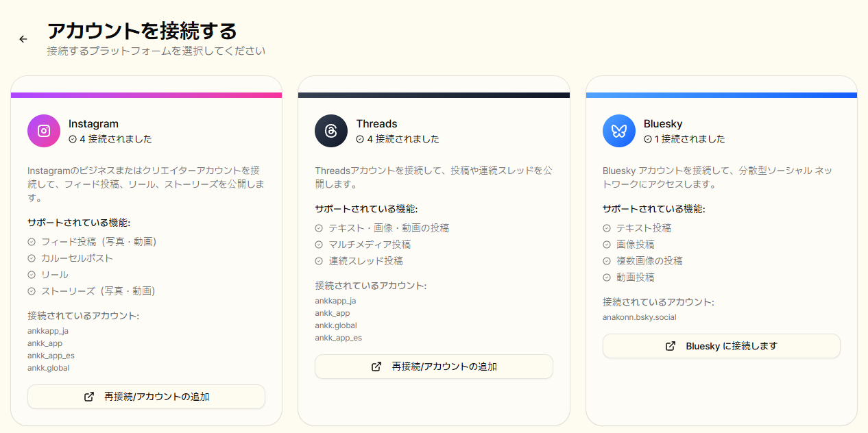Click the Instagram card title

(93, 124)
